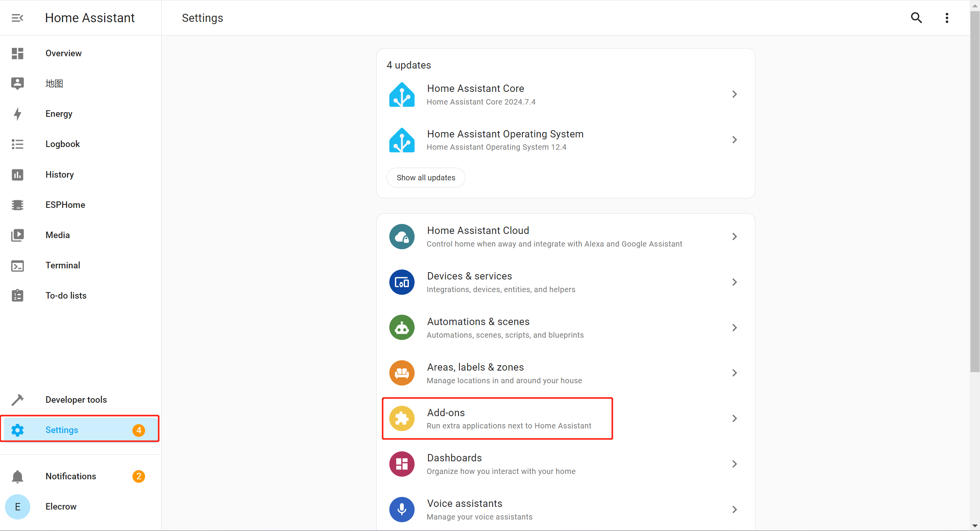The height and width of the screenshot is (531, 980).
Task: Open Energy in the sidebar
Action: tap(80, 114)
